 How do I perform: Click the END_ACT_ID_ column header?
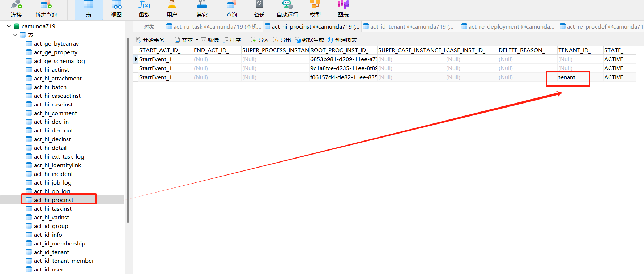point(217,50)
